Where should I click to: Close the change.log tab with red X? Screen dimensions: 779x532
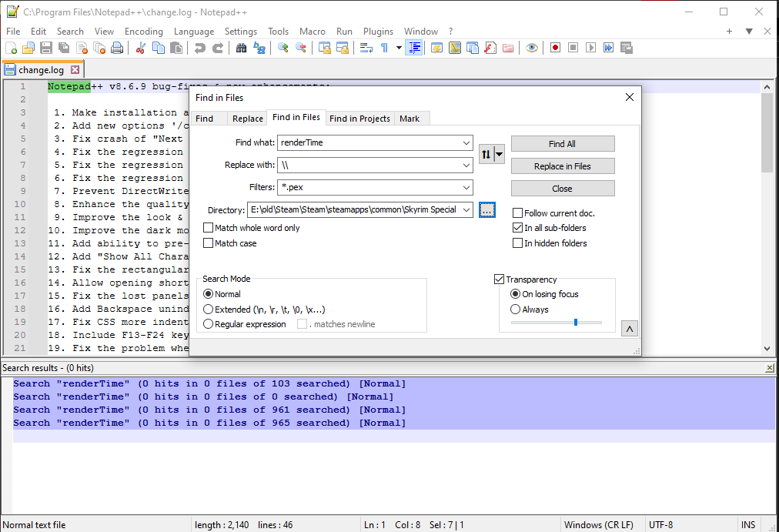click(75, 69)
